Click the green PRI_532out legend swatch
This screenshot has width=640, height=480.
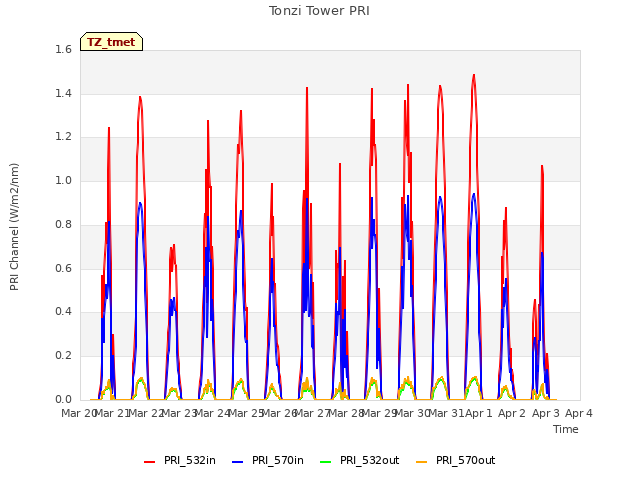tap(326, 462)
